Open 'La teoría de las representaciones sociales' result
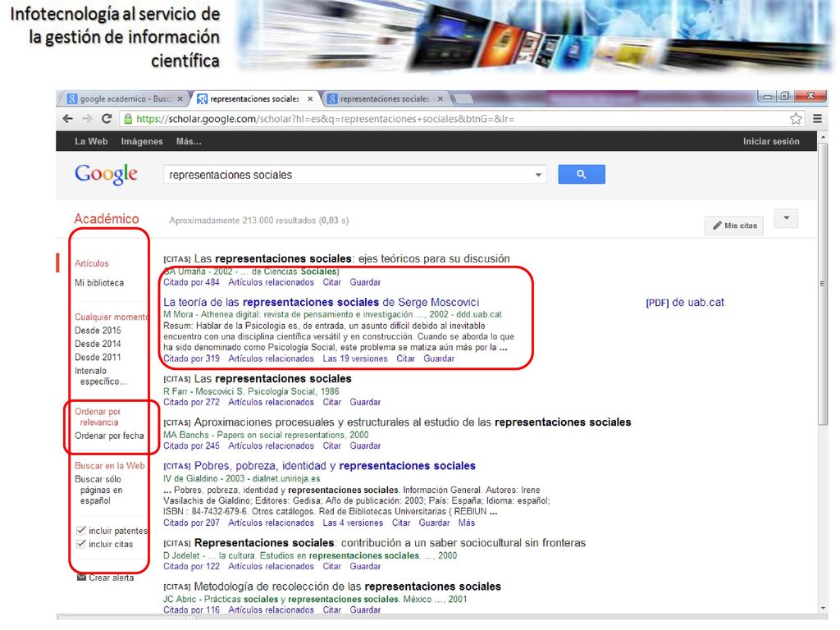The height and width of the screenshot is (630, 840). point(321,302)
